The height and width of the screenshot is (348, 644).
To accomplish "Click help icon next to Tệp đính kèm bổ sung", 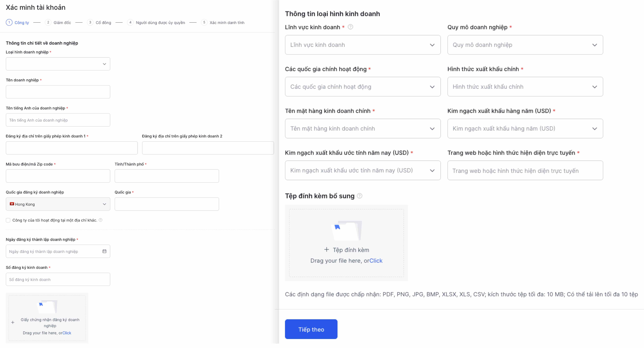I will click(359, 196).
